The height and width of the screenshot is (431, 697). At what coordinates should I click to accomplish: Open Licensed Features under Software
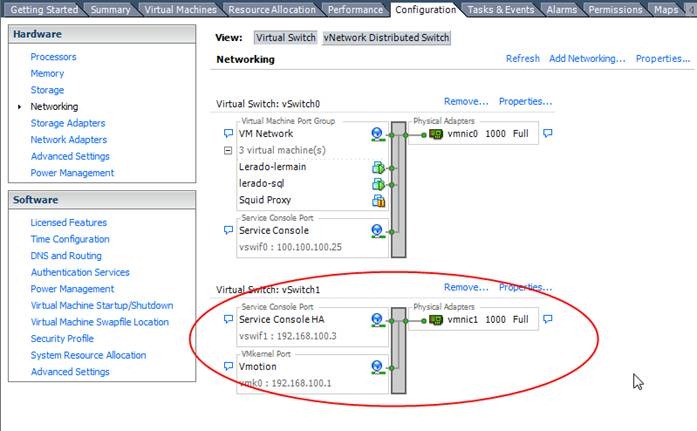[x=68, y=223]
